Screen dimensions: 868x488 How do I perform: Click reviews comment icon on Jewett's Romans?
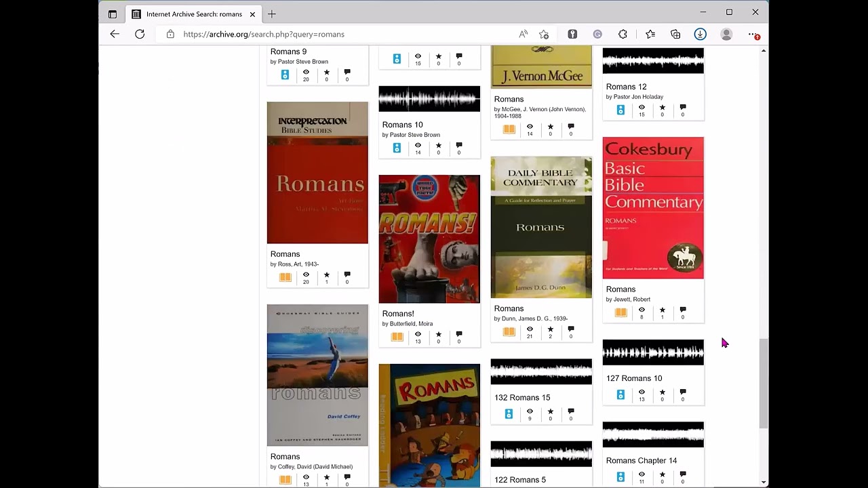[683, 310]
